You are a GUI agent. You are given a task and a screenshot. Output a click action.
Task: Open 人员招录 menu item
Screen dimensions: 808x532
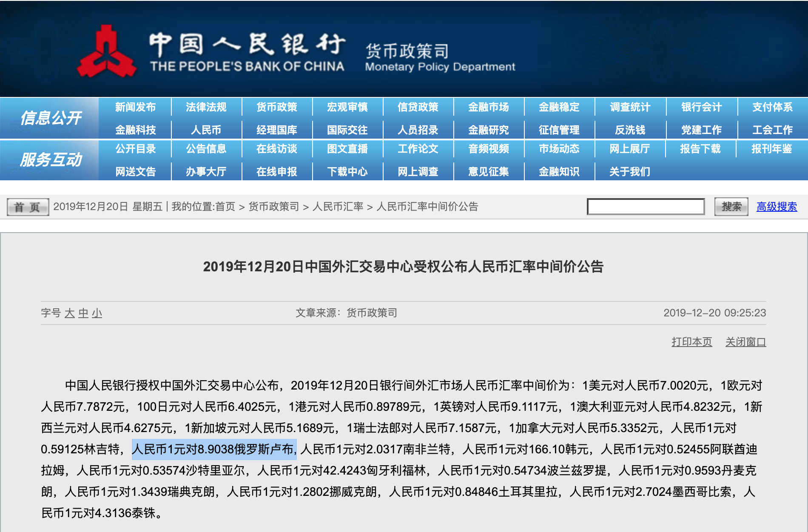[418, 130]
